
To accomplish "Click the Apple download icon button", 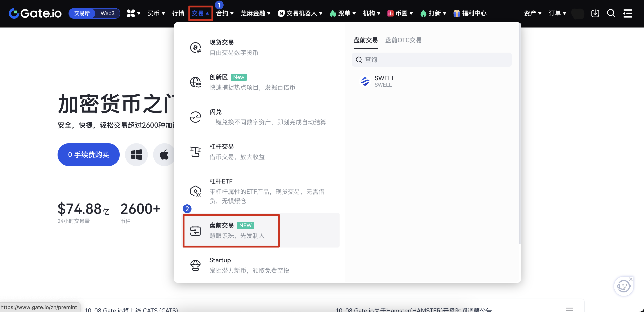I will [164, 155].
